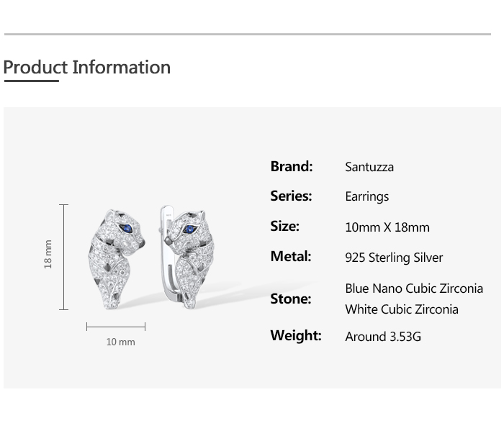Click the Series label
Screen dimensions: 504x423
(291, 196)
